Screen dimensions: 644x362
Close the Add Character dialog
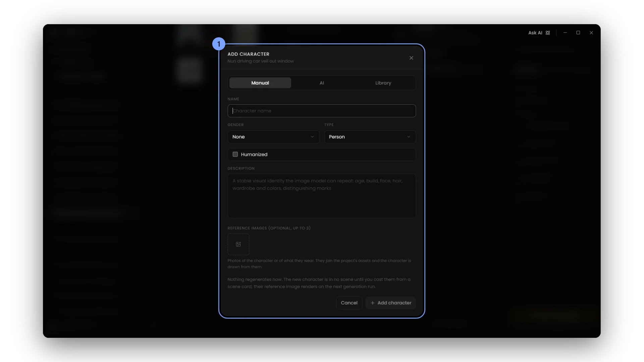[411, 58]
